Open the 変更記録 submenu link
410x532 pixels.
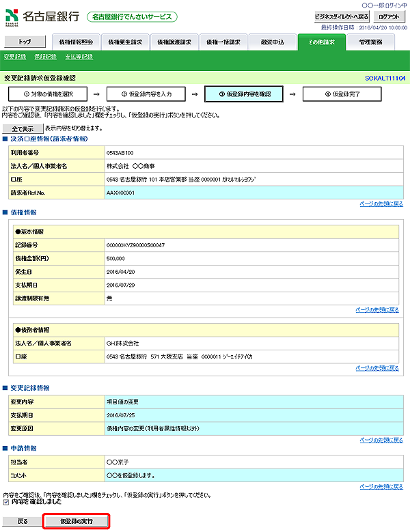point(15,57)
